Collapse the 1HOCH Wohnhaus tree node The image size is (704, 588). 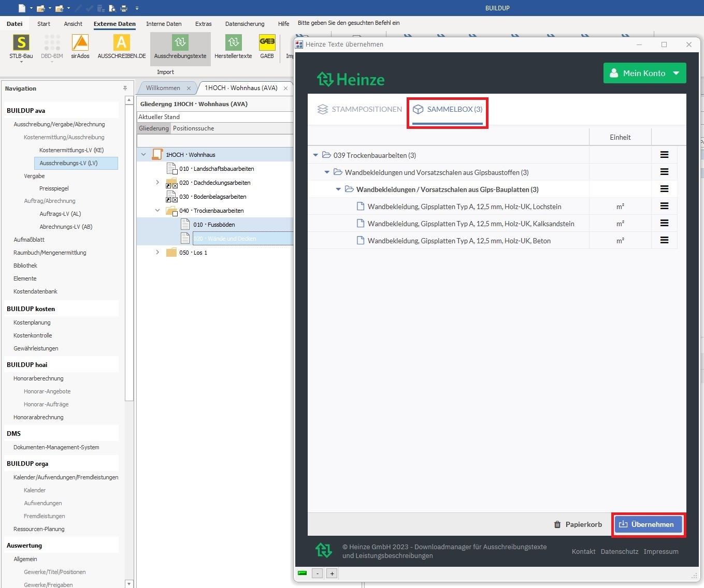[x=143, y=154]
